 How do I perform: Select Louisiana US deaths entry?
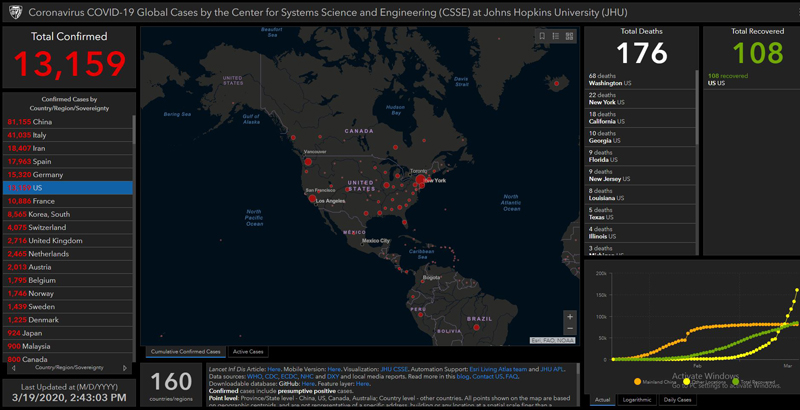click(x=640, y=194)
